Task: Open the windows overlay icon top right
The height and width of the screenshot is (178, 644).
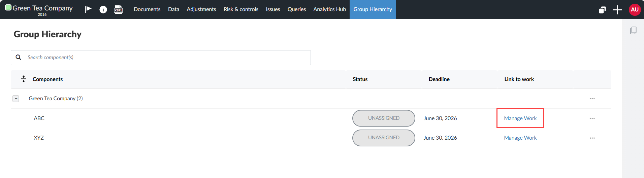Action: pyautogui.click(x=602, y=10)
